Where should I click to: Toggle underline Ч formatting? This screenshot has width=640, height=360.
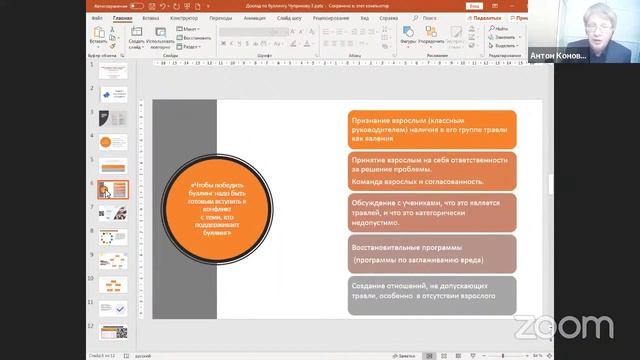tap(239, 44)
